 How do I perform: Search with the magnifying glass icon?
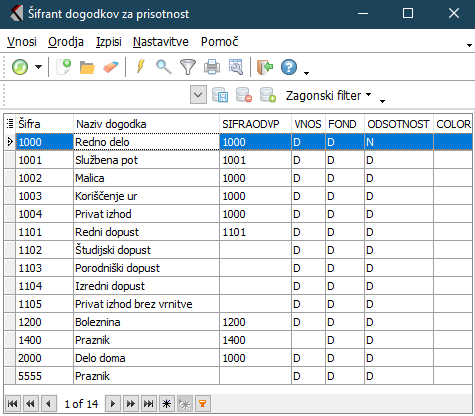pyautogui.click(x=164, y=67)
